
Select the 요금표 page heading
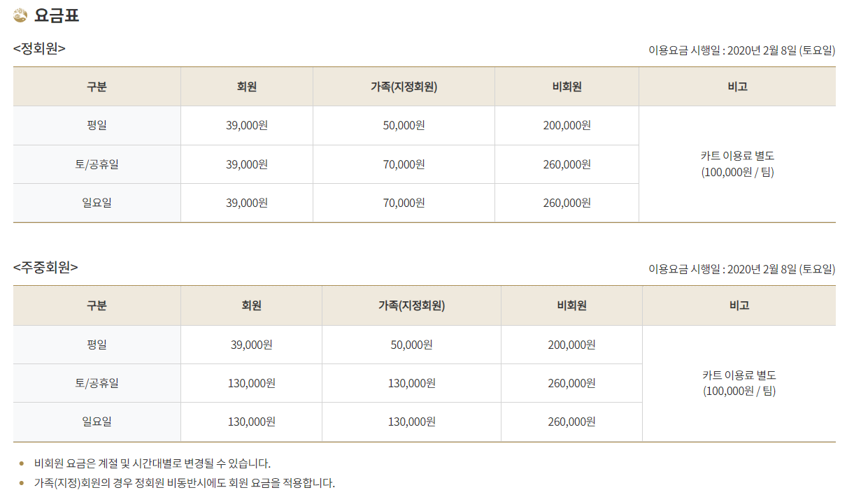[57, 15]
